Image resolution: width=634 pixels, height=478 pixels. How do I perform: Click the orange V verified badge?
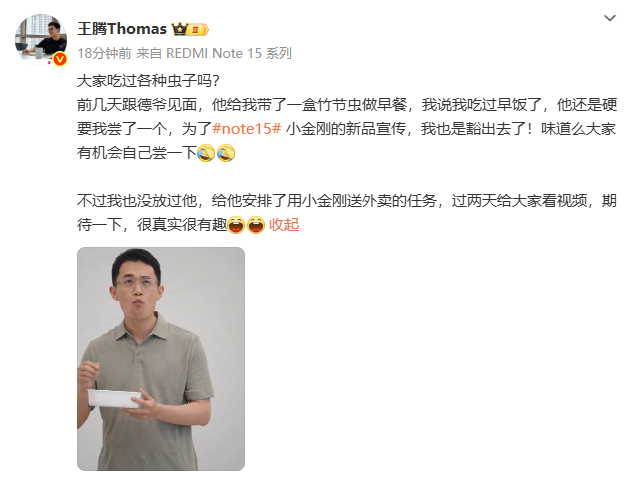point(60,59)
